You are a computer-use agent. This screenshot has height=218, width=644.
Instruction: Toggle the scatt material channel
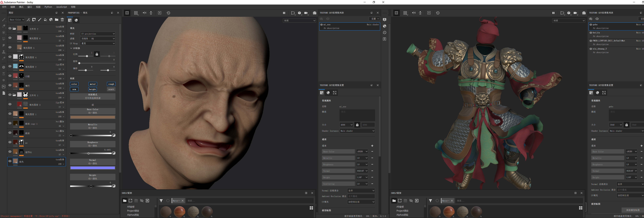click(x=111, y=89)
